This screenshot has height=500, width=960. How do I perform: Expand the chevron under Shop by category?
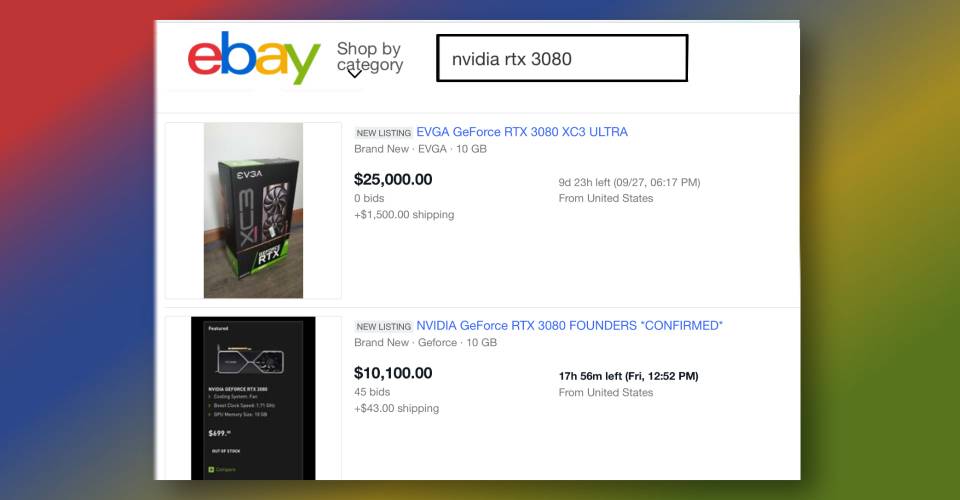click(354, 74)
